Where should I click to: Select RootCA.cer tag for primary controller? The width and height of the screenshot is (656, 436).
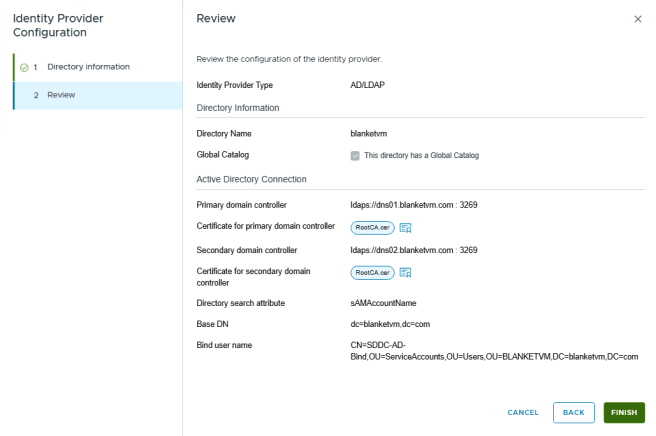pyautogui.click(x=372, y=227)
